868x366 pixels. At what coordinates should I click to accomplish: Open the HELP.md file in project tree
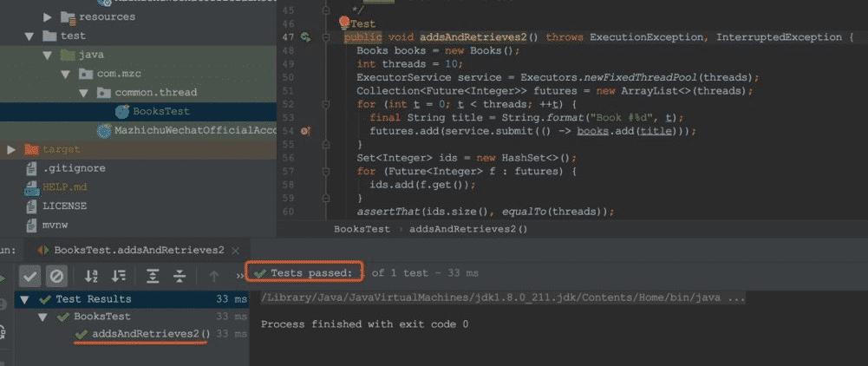pos(65,186)
